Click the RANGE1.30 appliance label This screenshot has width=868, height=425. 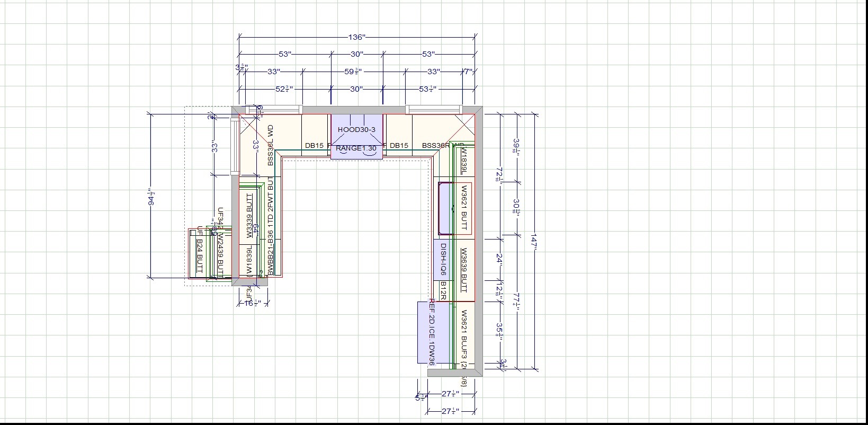click(356, 148)
